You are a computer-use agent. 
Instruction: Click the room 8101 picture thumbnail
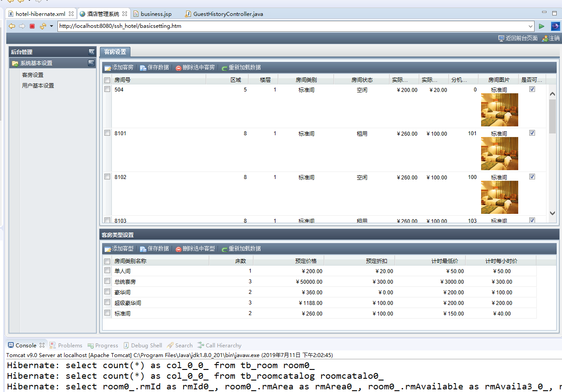tap(499, 153)
